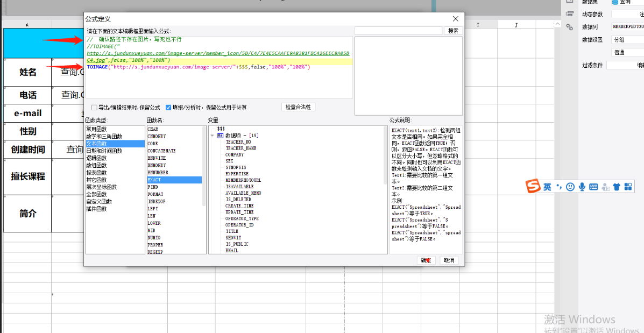The height and width of the screenshot is (333, 644).
Task: Select TEACHER_NAME in variable tree
Action: point(240,148)
